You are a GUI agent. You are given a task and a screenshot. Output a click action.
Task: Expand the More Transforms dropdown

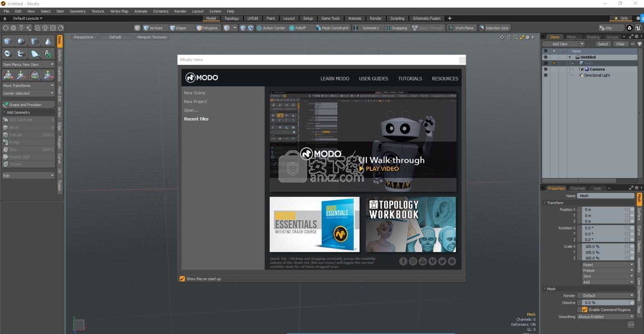click(28, 86)
